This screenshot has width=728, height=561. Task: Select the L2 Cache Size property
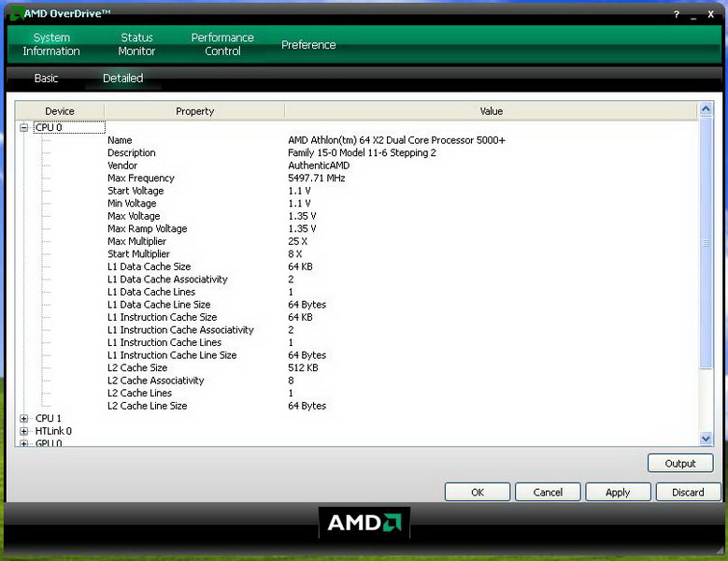tap(137, 367)
